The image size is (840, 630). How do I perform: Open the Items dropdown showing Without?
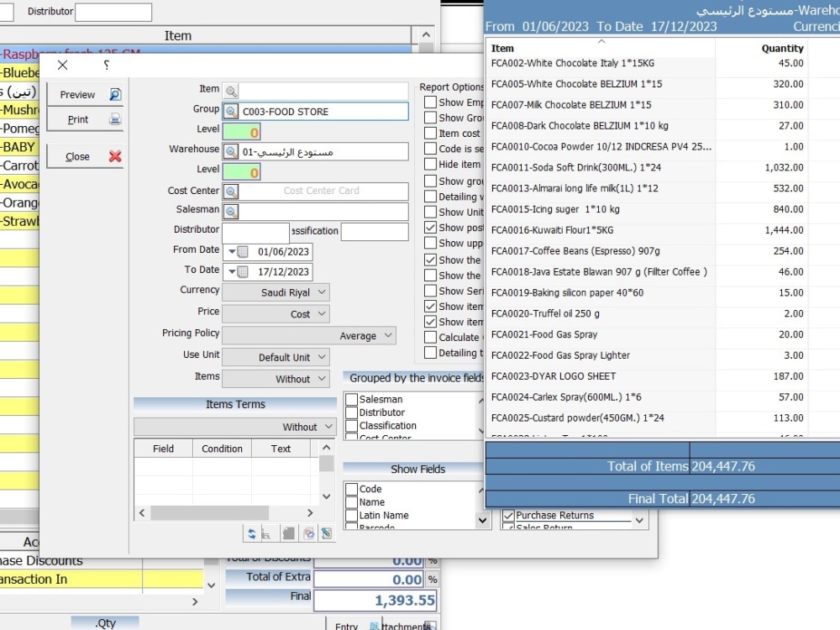click(x=276, y=379)
